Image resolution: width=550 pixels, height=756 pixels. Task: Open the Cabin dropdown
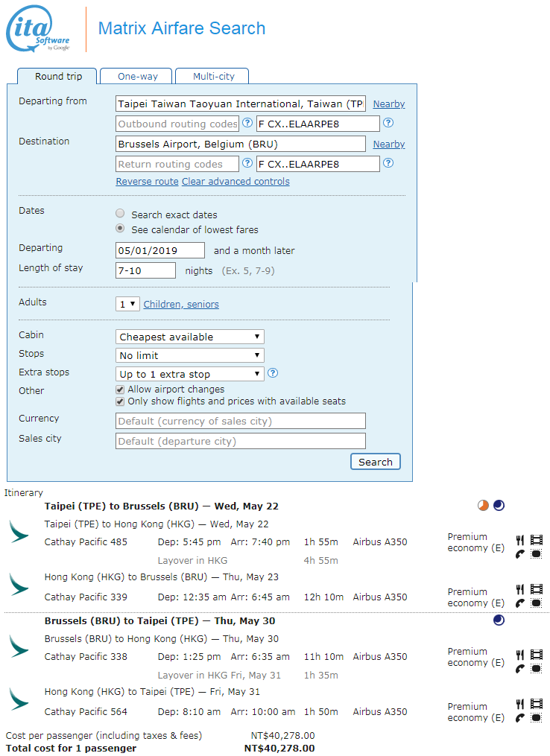pyautogui.click(x=189, y=337)
